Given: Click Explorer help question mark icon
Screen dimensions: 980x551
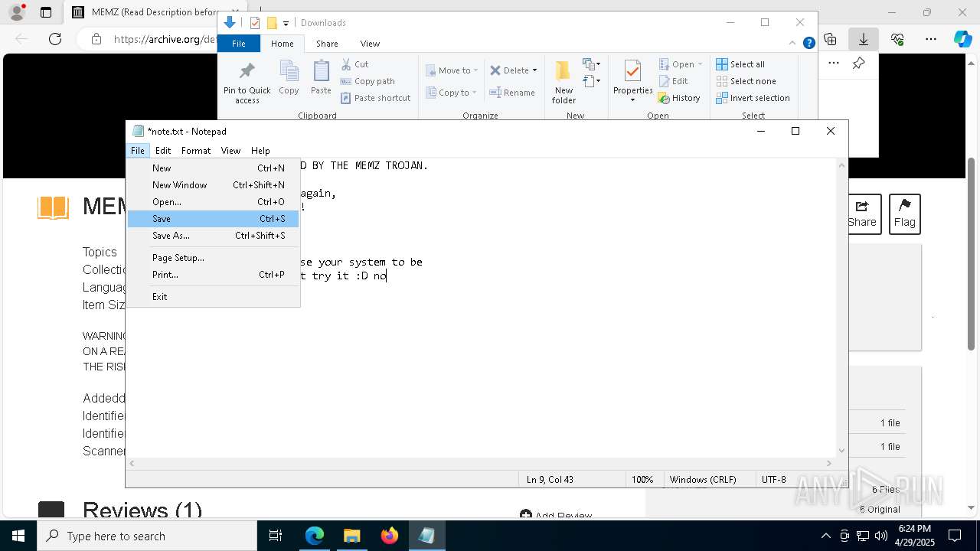Looking at the screenshot, I should point(808,44).
